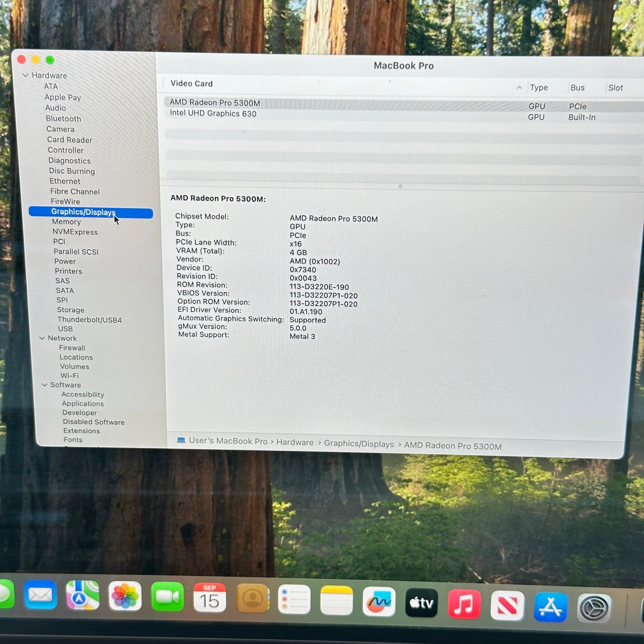This screenshot has height=644, width=644.
Task: Open FaceTime from the Dock
Action: tap(167, 597)
